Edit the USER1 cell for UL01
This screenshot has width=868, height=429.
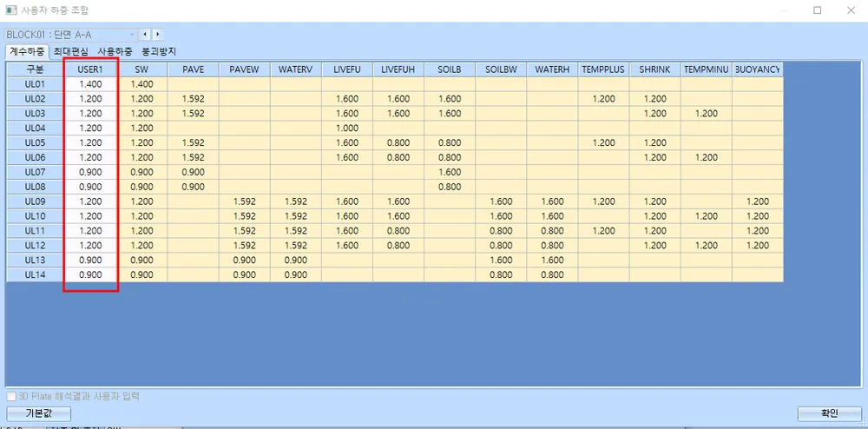(x=91, y=85)
